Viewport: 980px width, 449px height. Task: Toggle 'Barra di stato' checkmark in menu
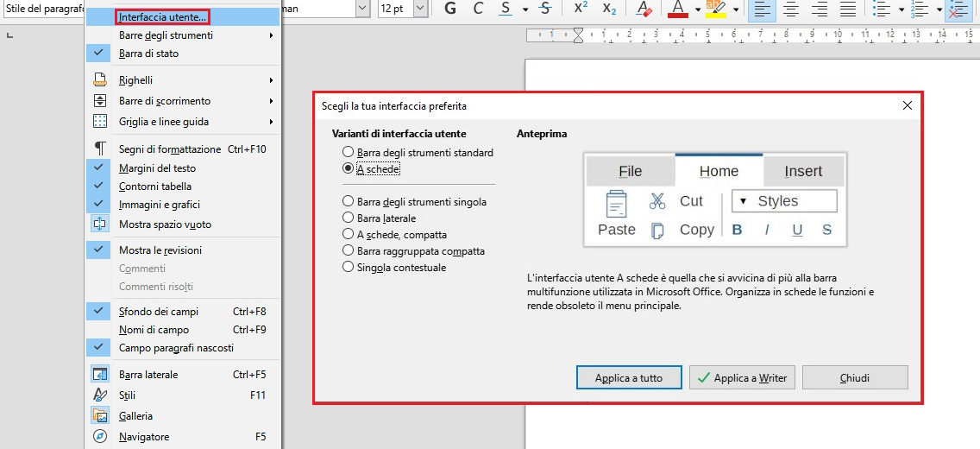pyautogui.click(x=148, y=54)
